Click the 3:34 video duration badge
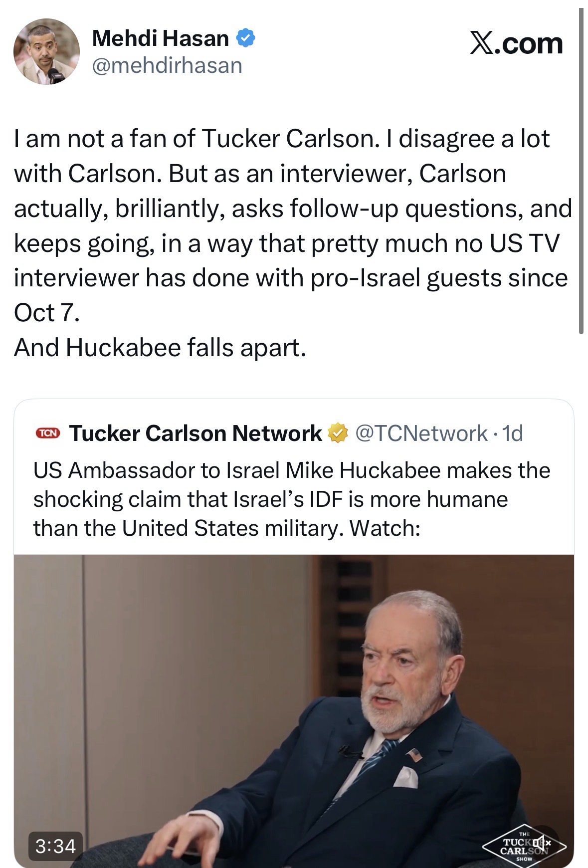The image size is (588, 868). (x=55, y=845)
